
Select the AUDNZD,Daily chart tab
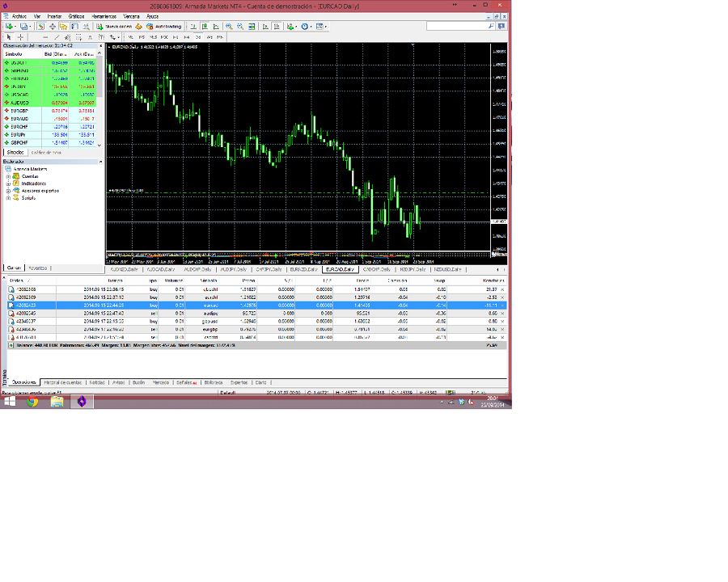(x=124, y=269)
